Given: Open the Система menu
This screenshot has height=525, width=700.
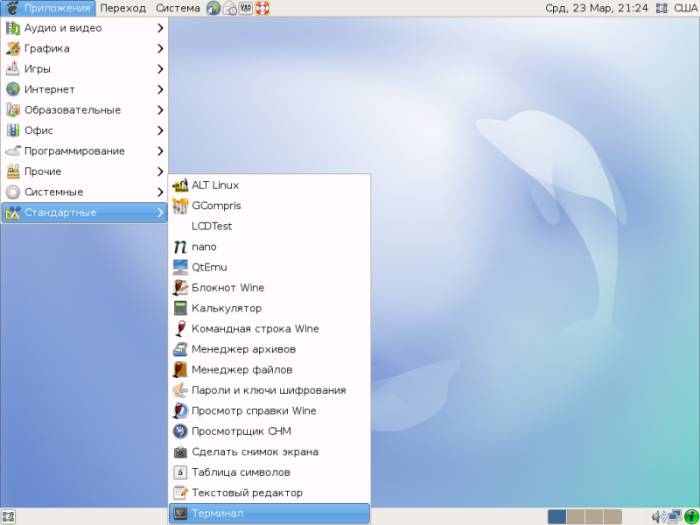Looking at the screenshot, I should point(178,8).
